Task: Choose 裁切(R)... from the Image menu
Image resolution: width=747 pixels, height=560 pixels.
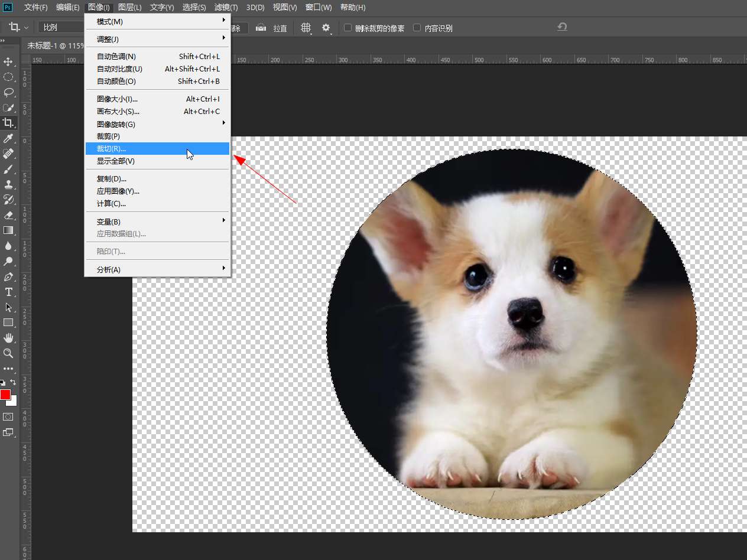Action: pos(157,148)
